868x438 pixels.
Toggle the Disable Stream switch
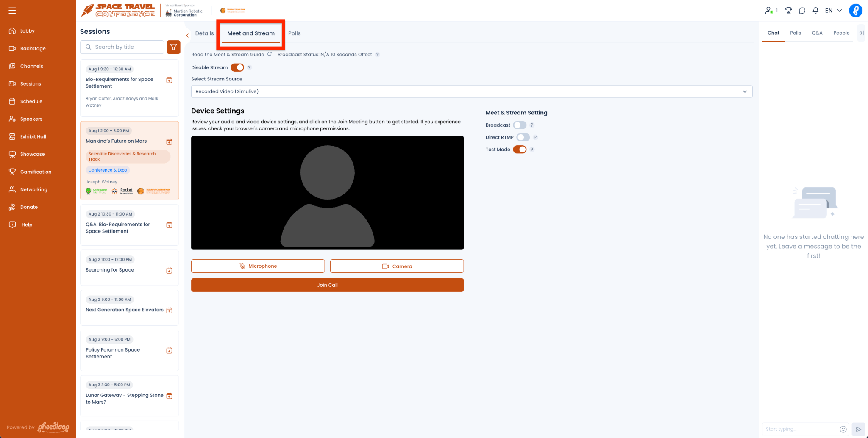[x=237, y=67]
